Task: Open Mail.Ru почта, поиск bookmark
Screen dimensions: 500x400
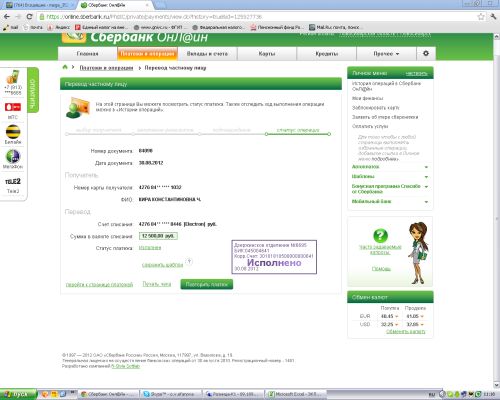Action: 335,27
